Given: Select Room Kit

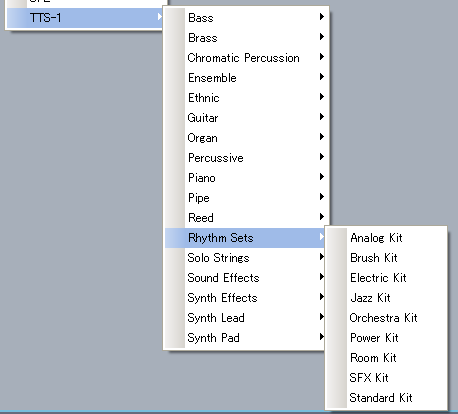Looking at the screenshot, I should tap(386, 358).
